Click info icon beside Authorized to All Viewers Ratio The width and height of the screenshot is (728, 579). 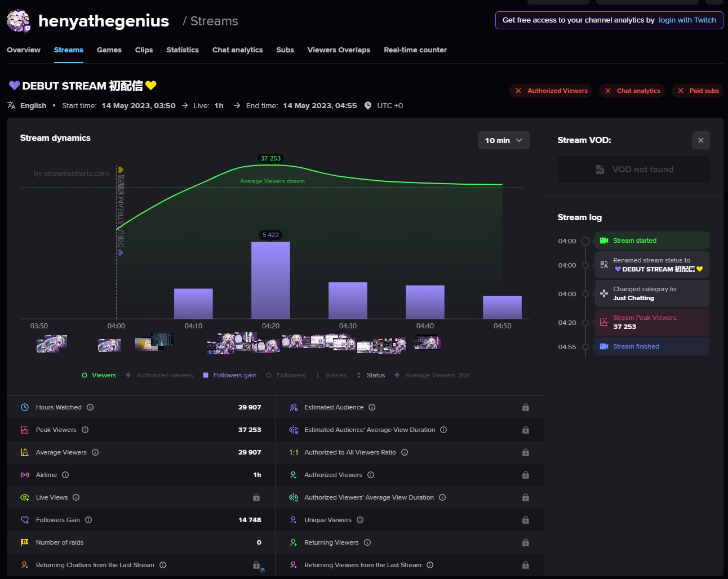[405, 452]
